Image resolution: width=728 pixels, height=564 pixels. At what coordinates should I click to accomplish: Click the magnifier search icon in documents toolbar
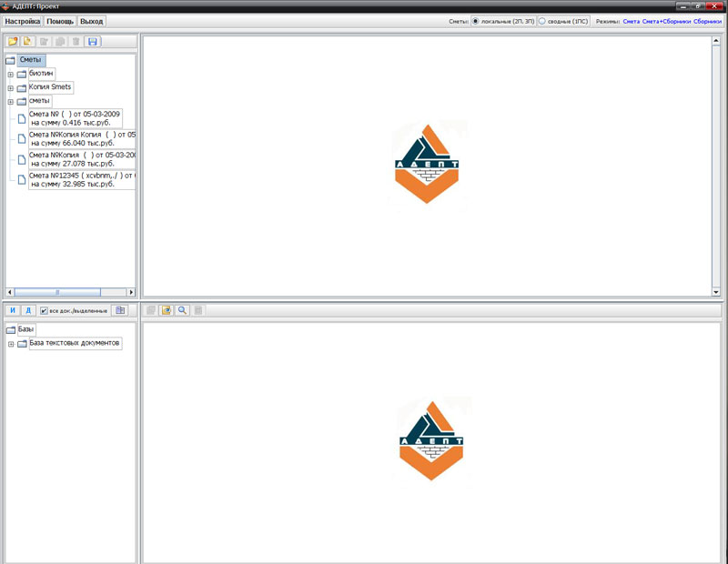[x=182, y=310]
